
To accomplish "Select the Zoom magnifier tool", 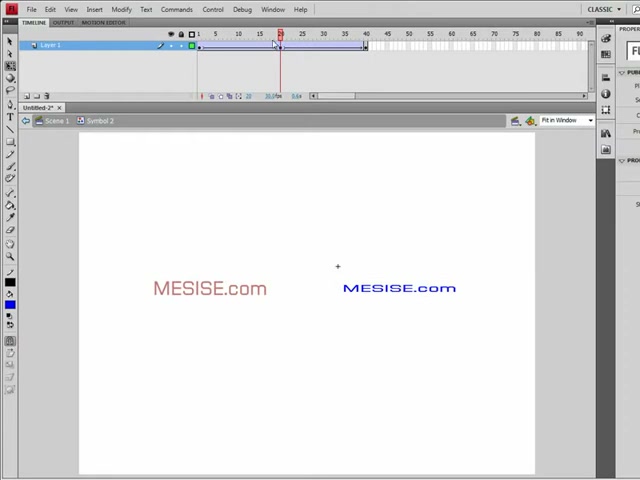I will (10, 256).
